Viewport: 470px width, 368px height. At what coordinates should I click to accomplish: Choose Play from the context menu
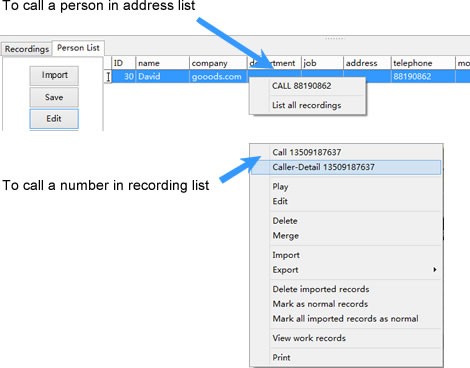click(x=346, y=187)
